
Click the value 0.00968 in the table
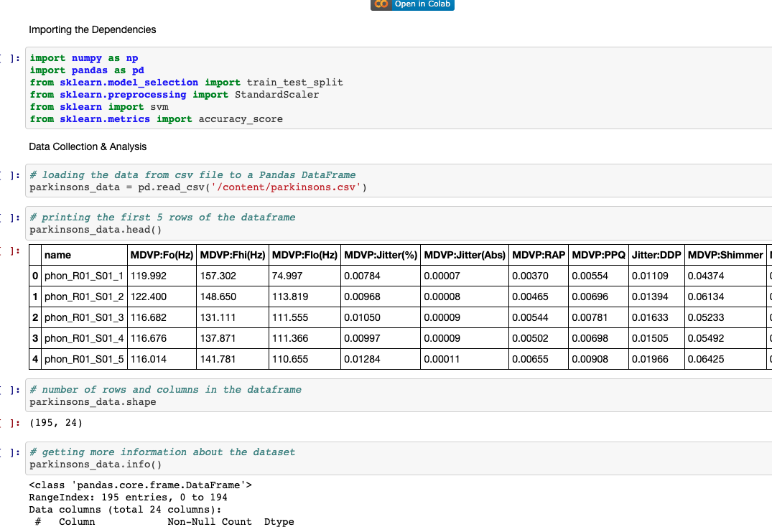click(363, 297)
